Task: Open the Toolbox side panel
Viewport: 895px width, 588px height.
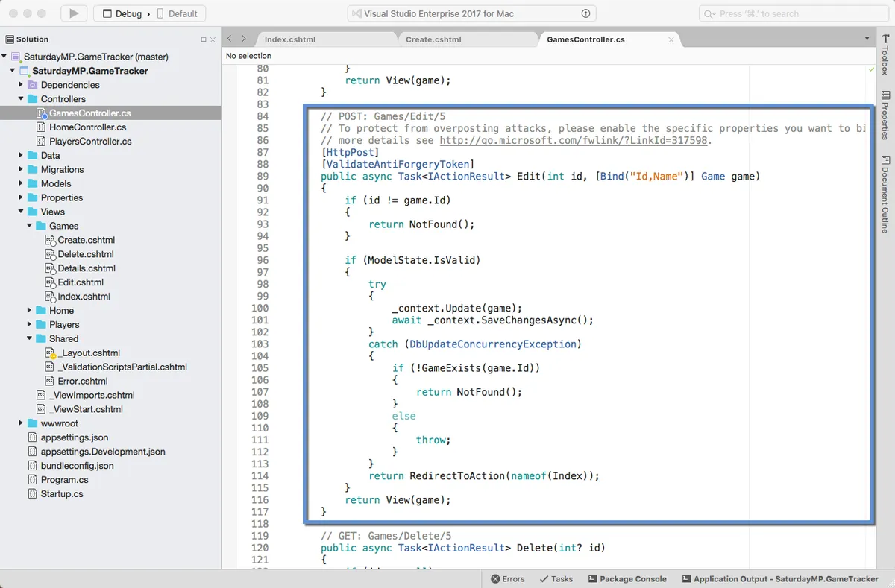Action: tap(885, 56)
